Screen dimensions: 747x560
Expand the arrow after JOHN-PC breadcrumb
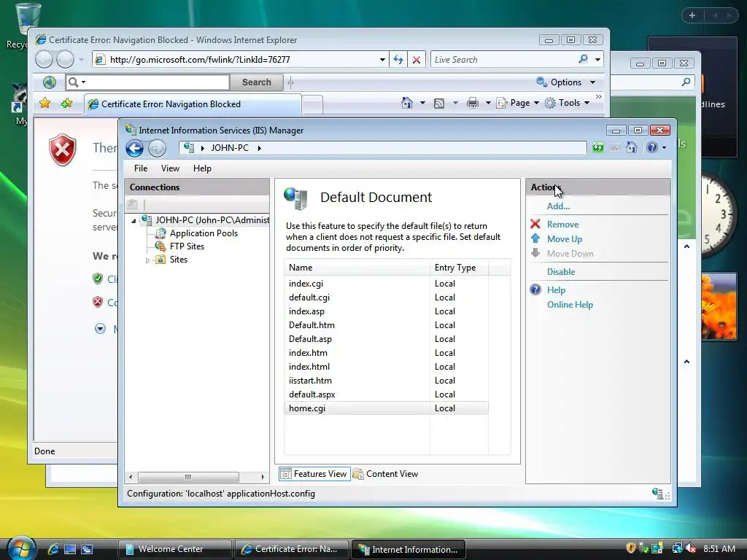pos(259,148)
